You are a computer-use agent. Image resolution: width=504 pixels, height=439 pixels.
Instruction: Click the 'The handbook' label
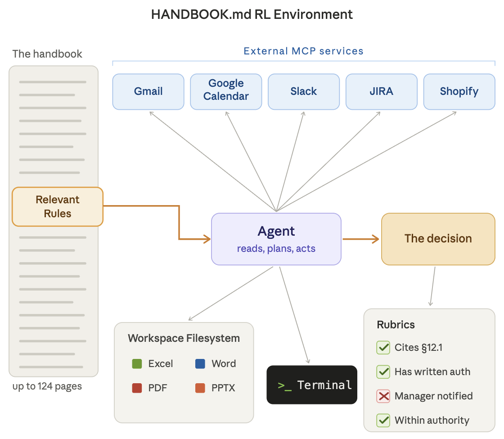(x=47, y=54)
